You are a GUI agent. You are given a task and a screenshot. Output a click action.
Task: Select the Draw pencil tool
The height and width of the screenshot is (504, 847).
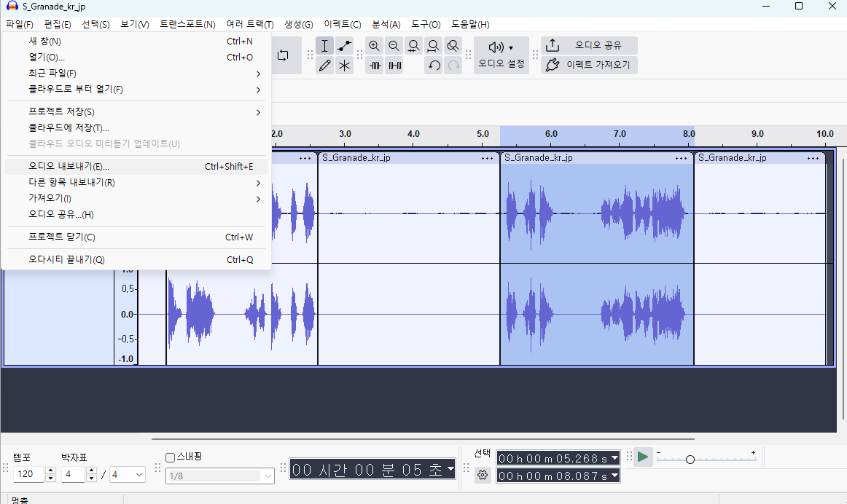pos(325,66)
